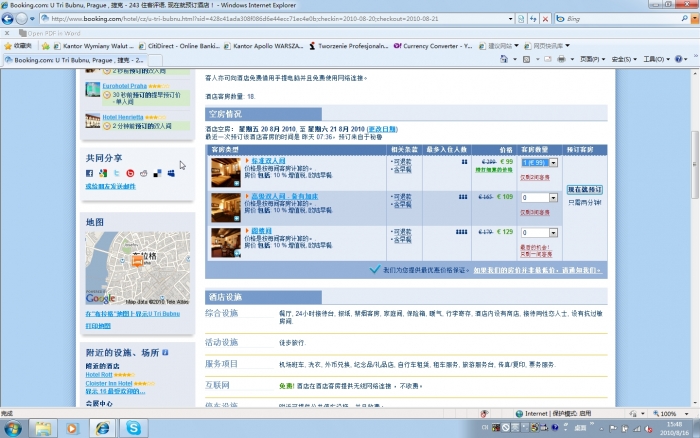Image resolution: width=700 pixels, height=438 pixels.
Task: Open the Hotel Henrietta link in the sidebar
Action: [124, 116]
